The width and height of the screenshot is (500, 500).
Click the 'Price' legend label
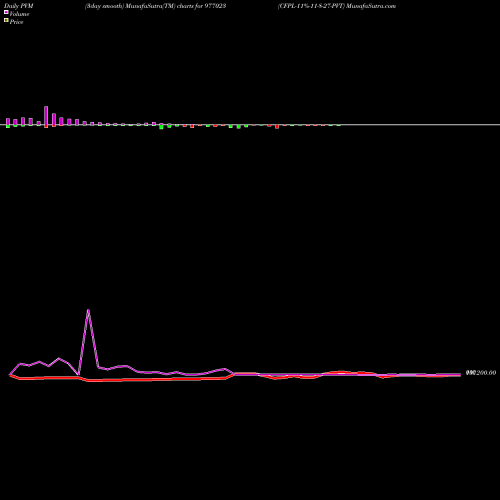coord(16,22)
